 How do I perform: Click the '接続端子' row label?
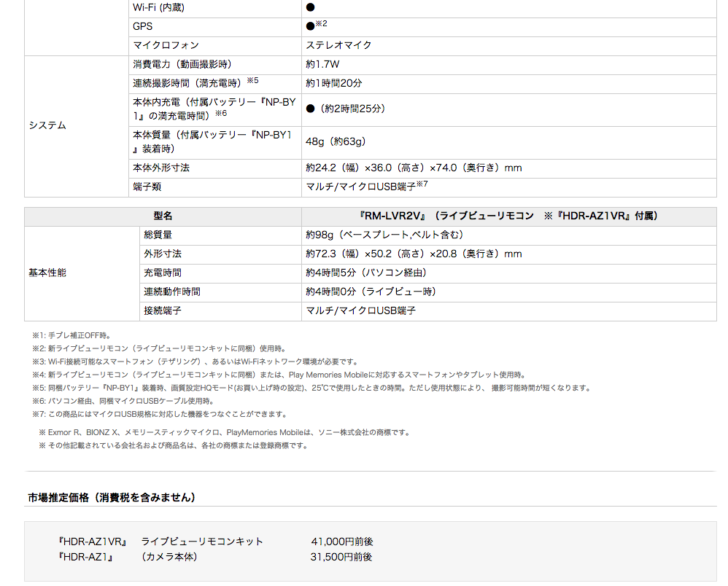click(163, 311)
